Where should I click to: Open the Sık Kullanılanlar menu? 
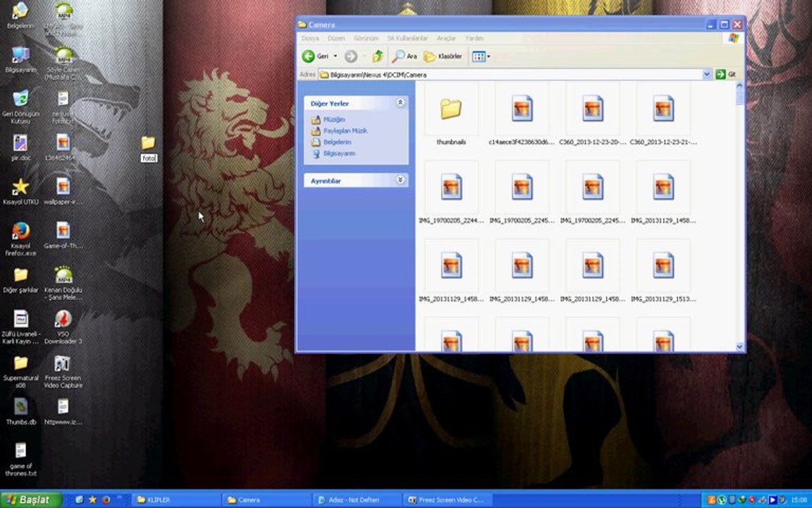point(407,38)
